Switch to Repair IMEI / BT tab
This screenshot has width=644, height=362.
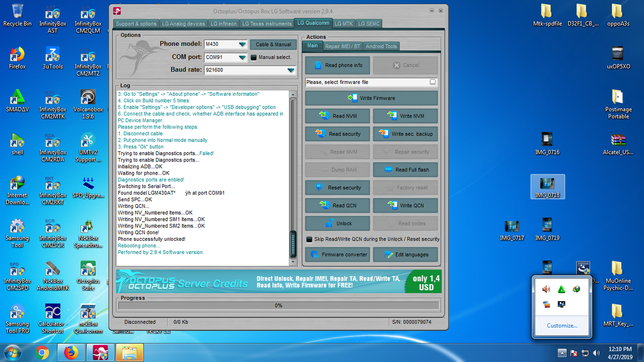point(343,46)
